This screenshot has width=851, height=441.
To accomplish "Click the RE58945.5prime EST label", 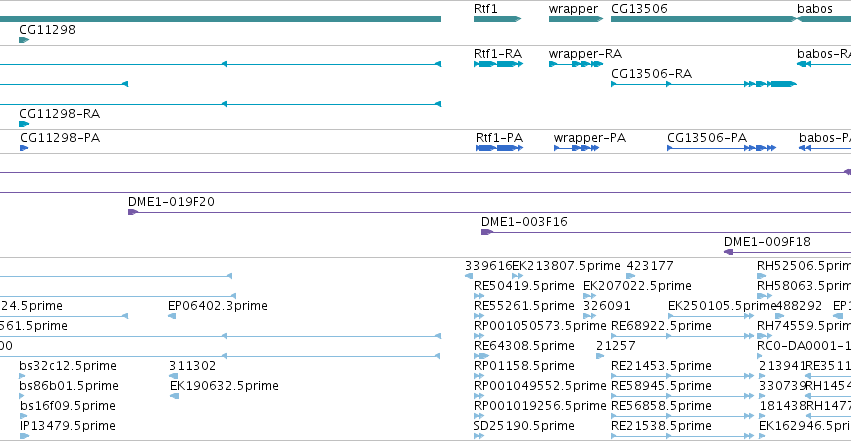I will [661, 387].
